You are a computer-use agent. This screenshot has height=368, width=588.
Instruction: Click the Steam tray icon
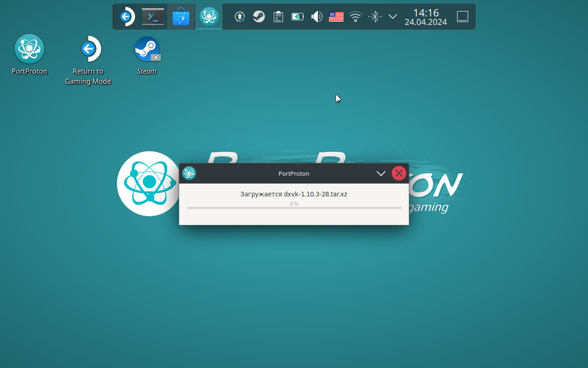tap(259, 17)
